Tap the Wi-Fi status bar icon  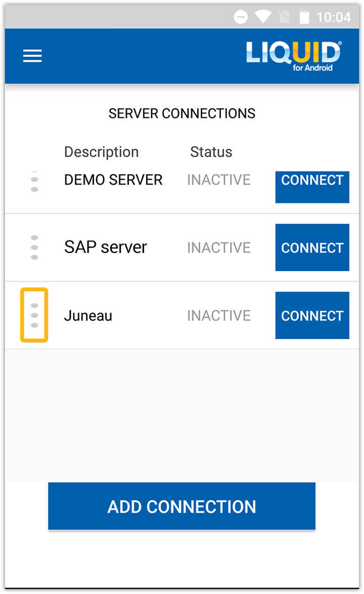pyautogui.click(x=263, y=17)
